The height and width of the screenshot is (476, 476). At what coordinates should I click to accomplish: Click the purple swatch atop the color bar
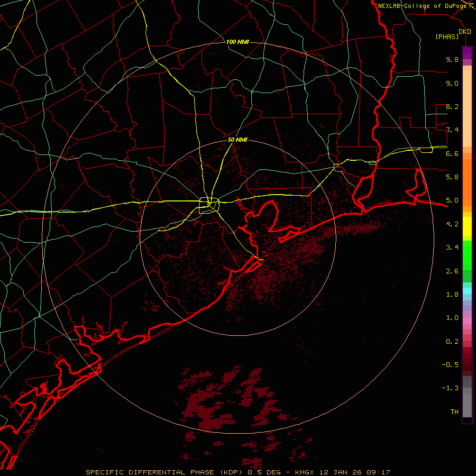pyautogui.click(x=467, y=53)
